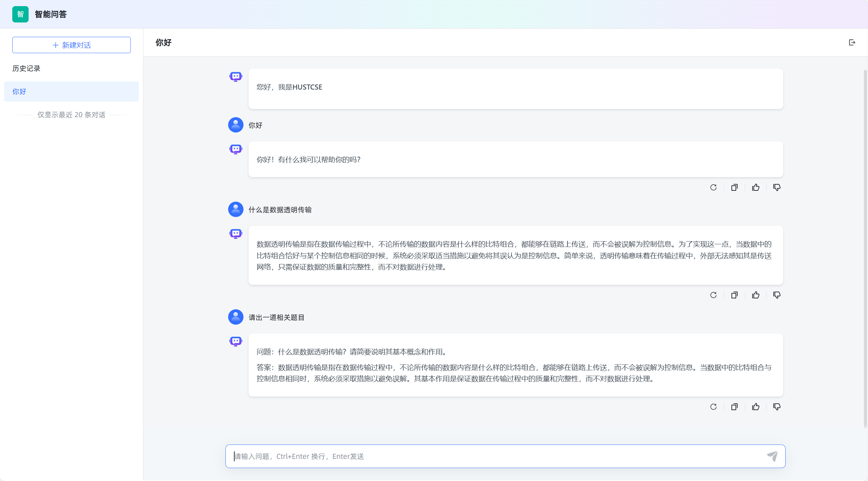Copy the 数据透明传输 explanation answer
868x481 pixels.
(735, 295)
